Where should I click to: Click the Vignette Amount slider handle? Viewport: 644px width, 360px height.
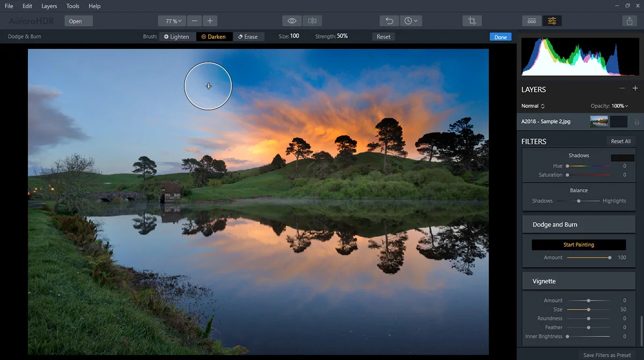pyautogui.click(x=589, y=300)
